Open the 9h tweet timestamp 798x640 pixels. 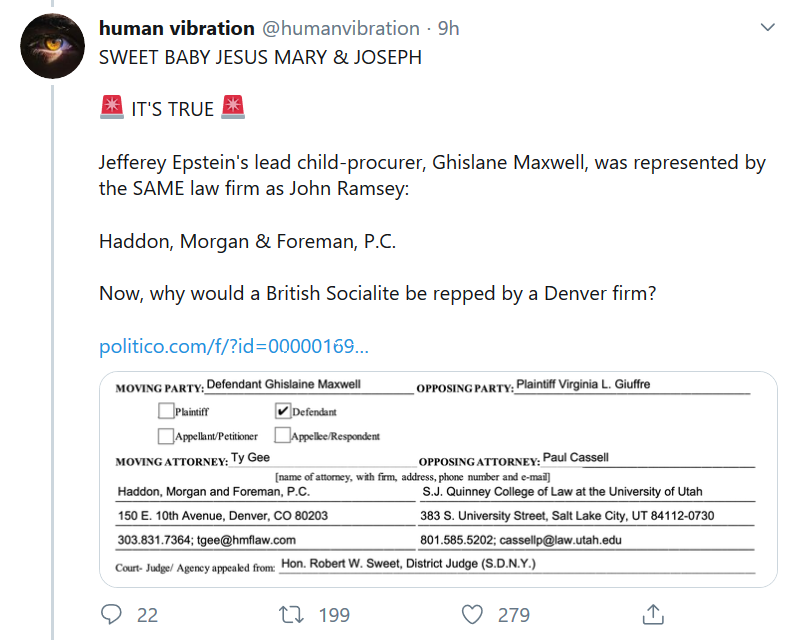[x=449, y=28]
